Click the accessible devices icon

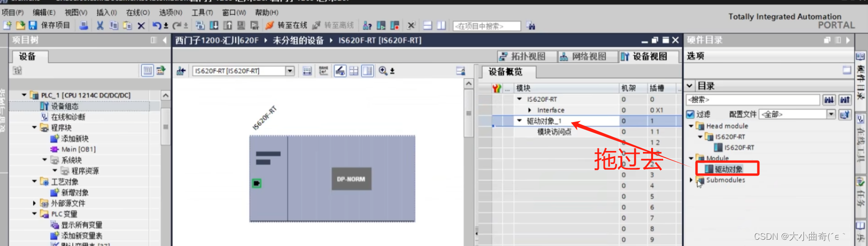[368, 25]
